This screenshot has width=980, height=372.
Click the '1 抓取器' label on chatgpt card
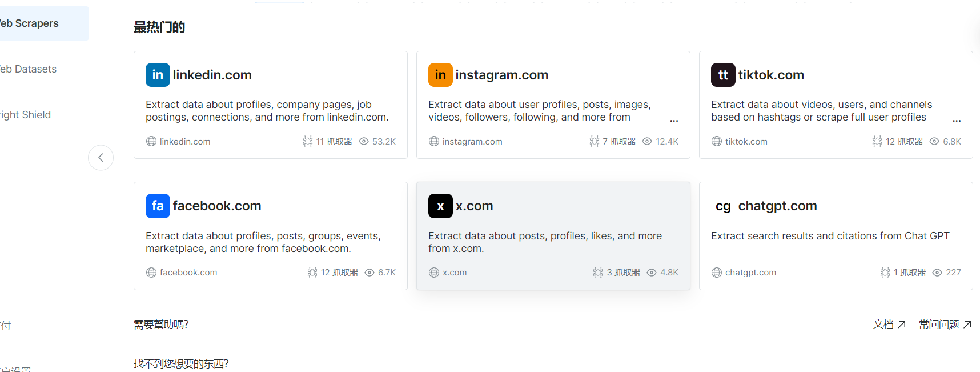910,273
